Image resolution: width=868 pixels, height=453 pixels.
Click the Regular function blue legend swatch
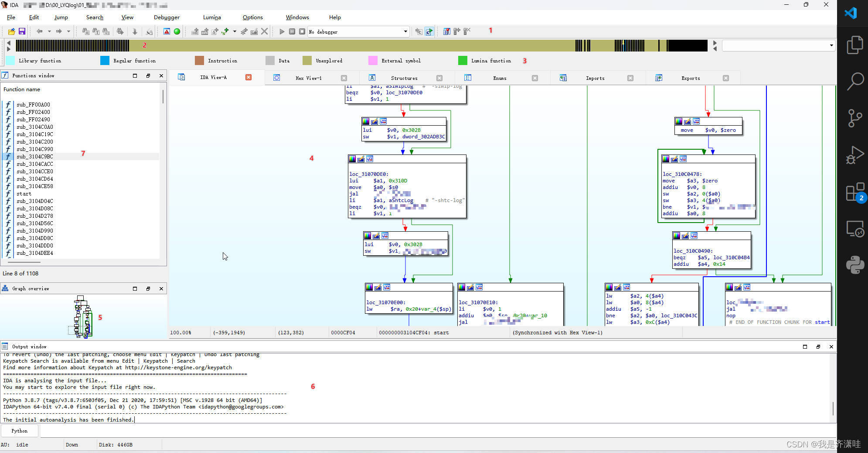pos(105,61)
